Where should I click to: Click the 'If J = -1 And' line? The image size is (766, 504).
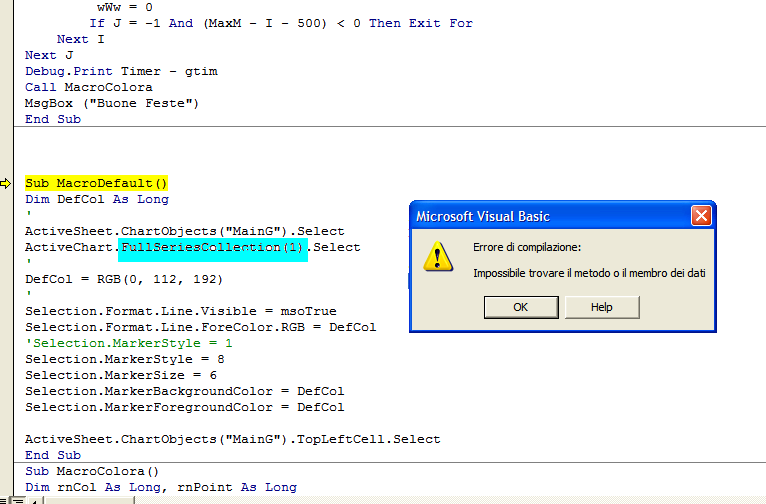coord(281,23)
